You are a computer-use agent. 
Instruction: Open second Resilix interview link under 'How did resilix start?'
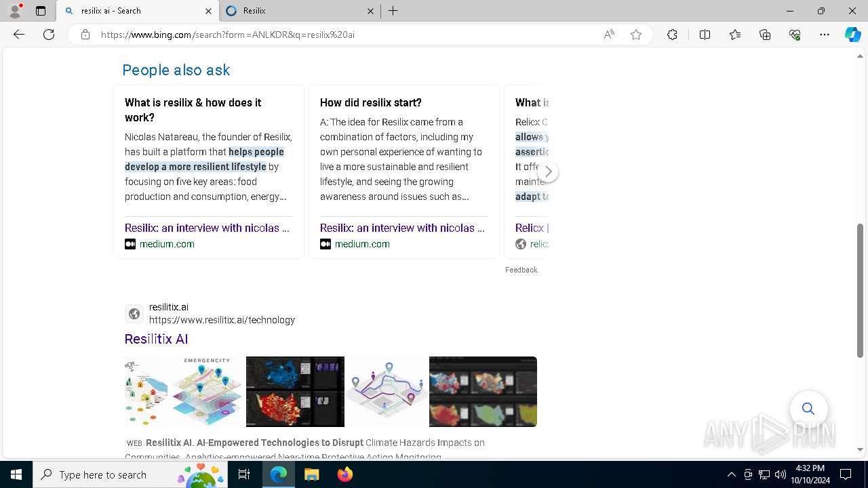tap(402, 228)
